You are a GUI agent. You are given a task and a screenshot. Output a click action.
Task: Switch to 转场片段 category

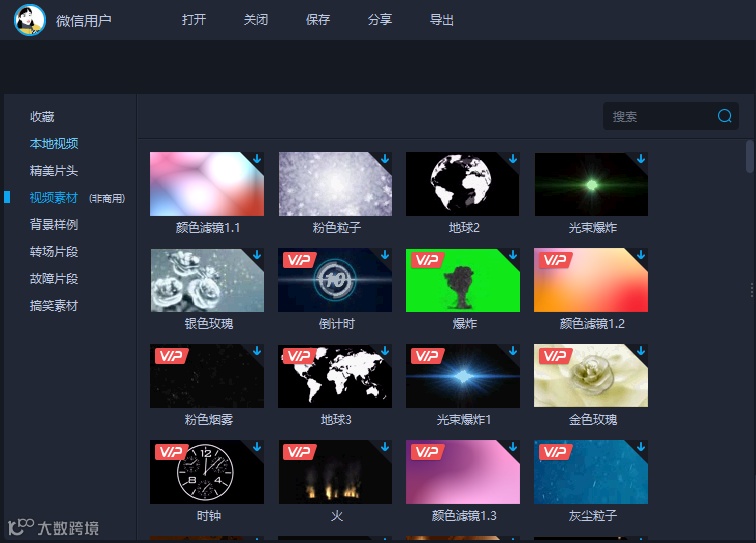(54, 251)
